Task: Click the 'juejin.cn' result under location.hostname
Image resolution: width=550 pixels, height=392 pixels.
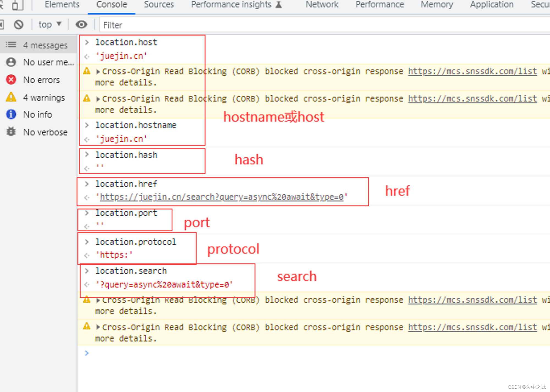Action: 121,139
